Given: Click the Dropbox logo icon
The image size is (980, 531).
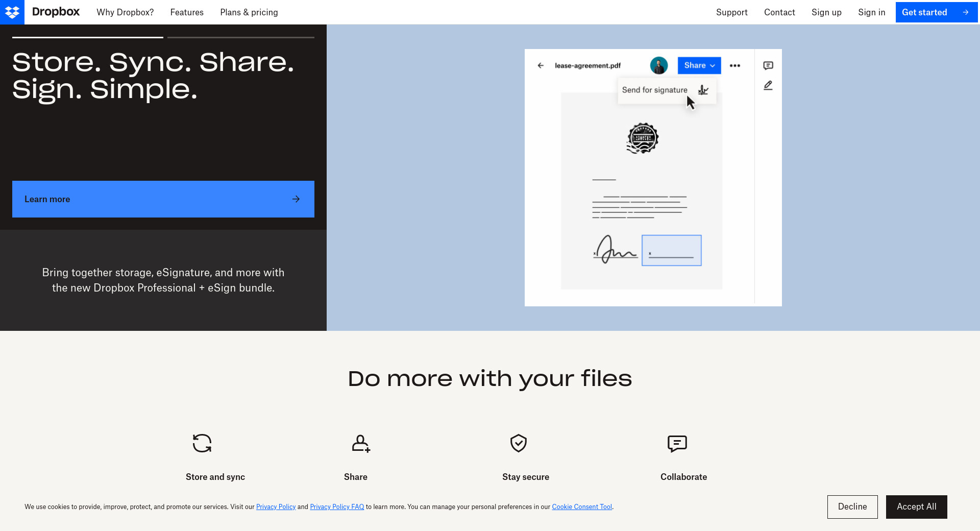Looking at the screenshot, I should click(x=12, y=12).
